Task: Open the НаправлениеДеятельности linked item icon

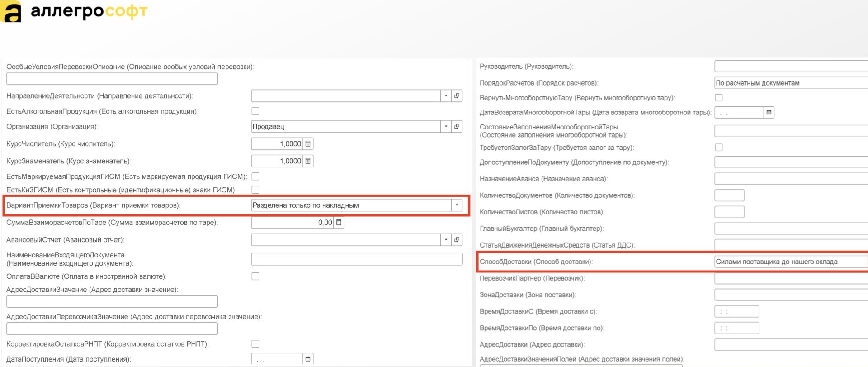Action: pos(457,96)
